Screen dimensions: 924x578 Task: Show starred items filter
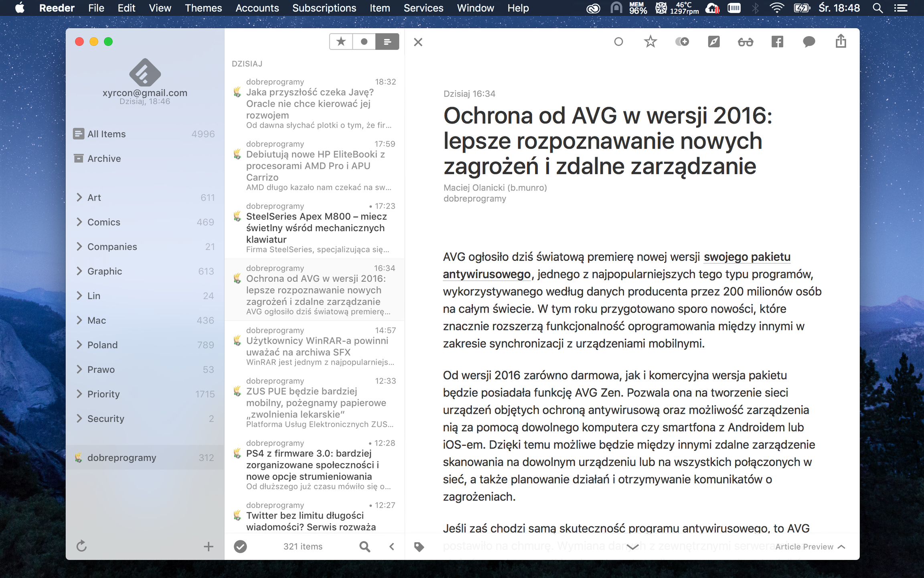[341, 42]
